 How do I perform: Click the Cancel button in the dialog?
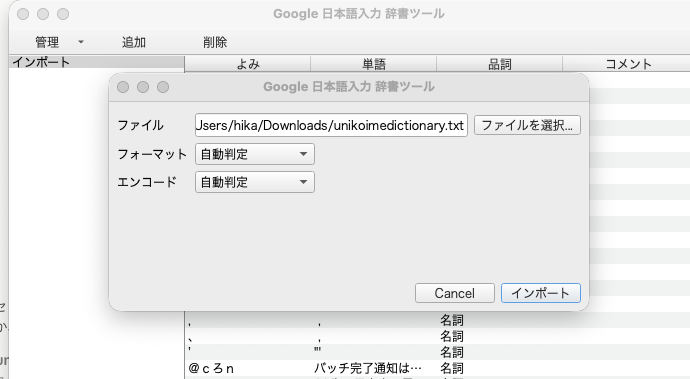(x=455, y=293)
